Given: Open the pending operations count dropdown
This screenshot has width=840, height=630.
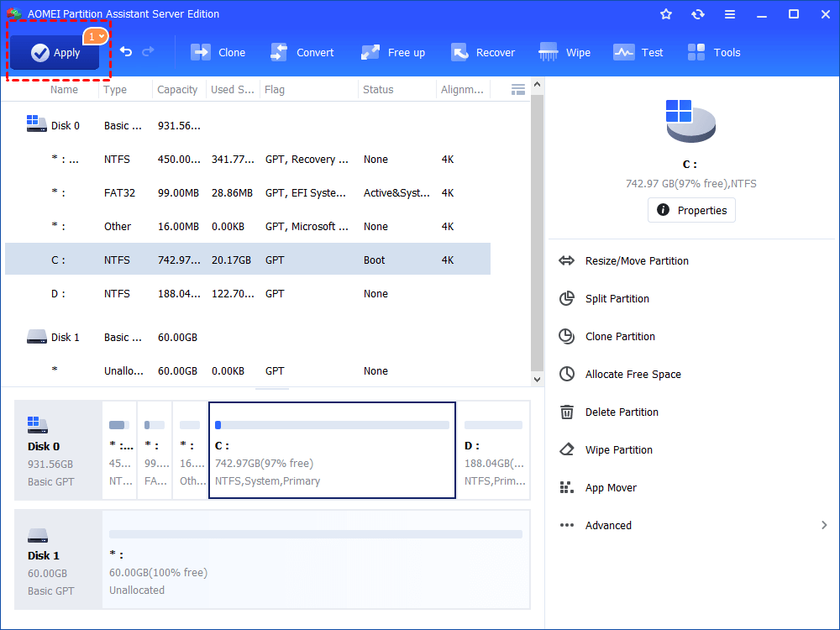Looking at the screenshot, I should [96, 36].
